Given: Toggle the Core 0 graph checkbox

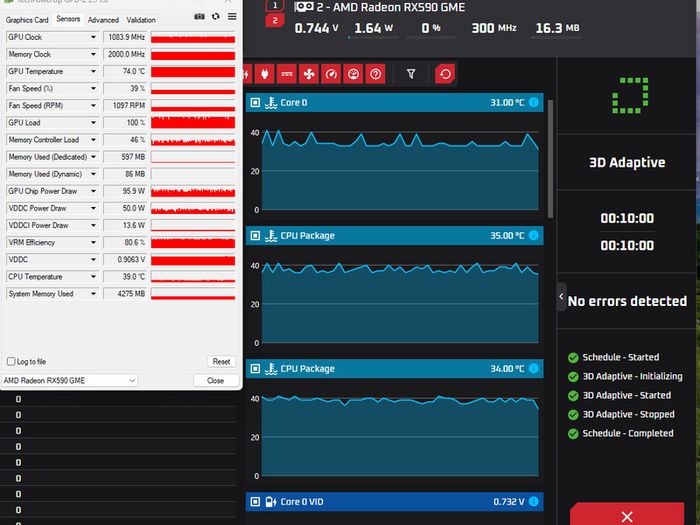Looking at the screenshot, I should 255,103.
